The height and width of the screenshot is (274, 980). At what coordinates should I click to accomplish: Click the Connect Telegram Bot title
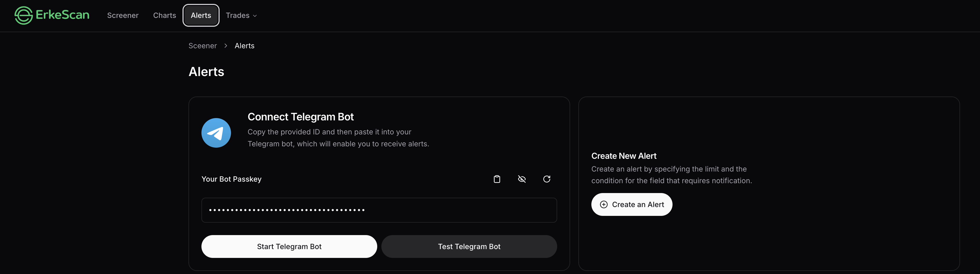tap(300, 117)
